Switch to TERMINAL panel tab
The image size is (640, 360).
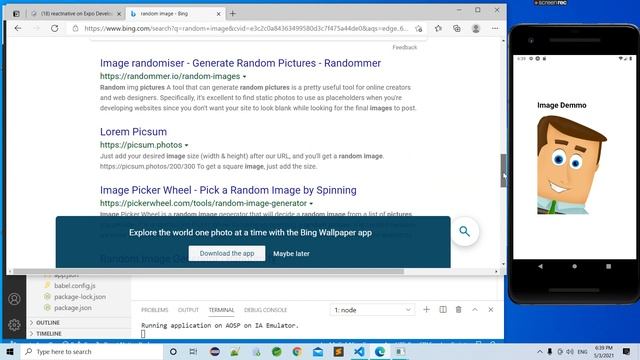(221, 310)
